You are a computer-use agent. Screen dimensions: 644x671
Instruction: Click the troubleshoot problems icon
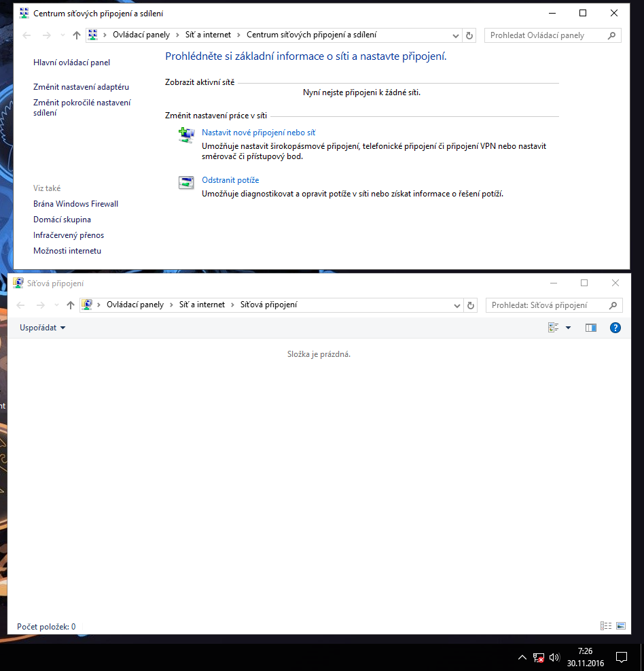pos(186,183)
